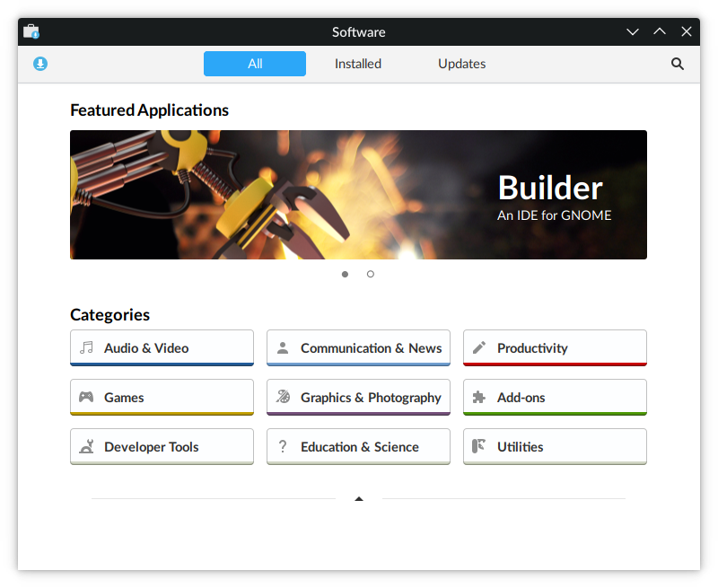Viewport: 718px width, 588px height.
Task: Browse the Developer Tools category
Action: pyautogui.click(x=162, y=447)
